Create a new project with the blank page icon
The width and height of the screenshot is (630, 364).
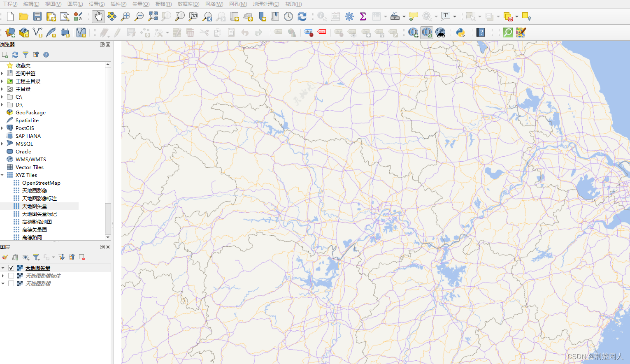point(10,16)
